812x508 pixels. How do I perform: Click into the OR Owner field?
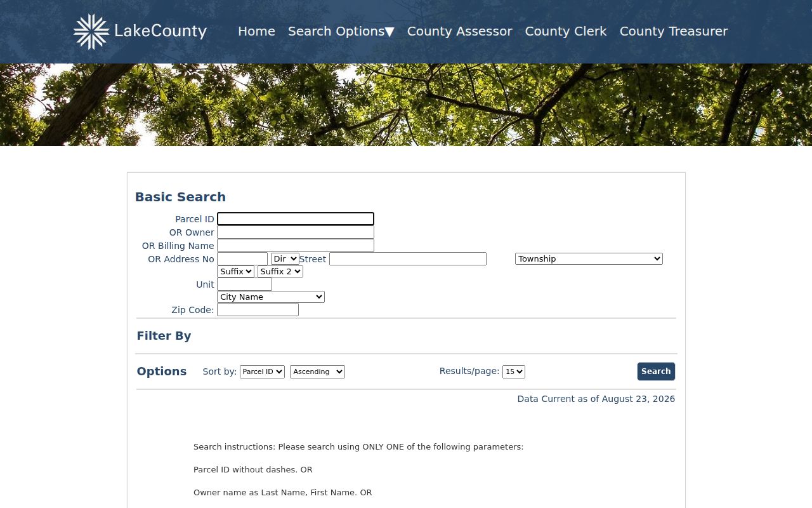tap(296, 232)
